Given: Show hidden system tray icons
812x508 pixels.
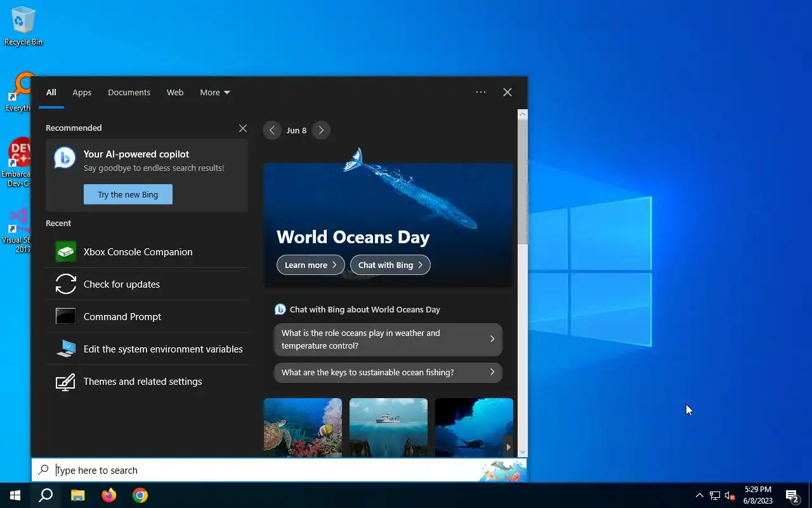Looking at the screenshot, I should [699, 496].
